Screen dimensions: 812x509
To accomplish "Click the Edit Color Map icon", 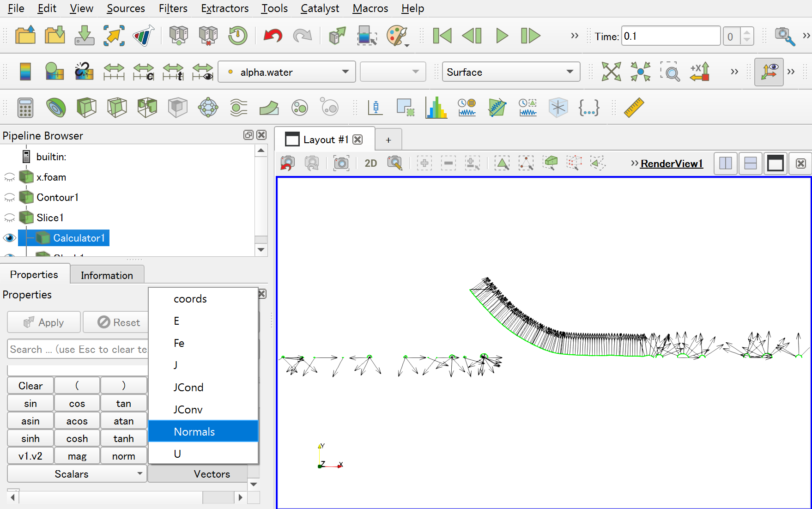I will point(55,72).
